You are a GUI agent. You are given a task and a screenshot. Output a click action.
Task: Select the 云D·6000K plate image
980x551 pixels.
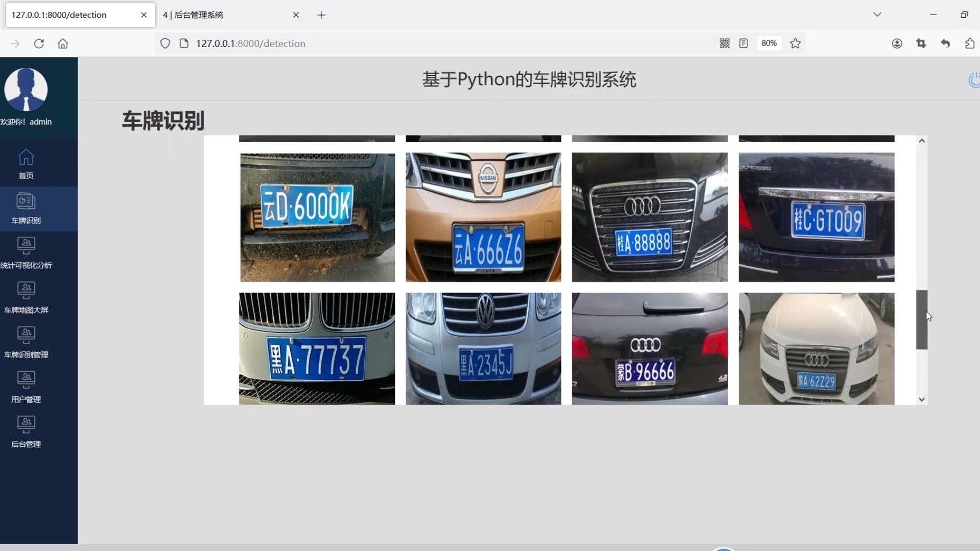(317, 217)
